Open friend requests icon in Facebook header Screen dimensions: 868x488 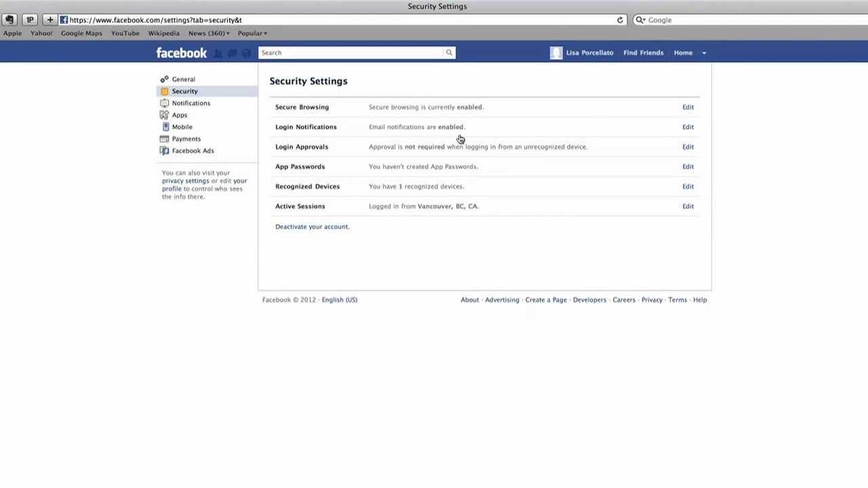218,53
